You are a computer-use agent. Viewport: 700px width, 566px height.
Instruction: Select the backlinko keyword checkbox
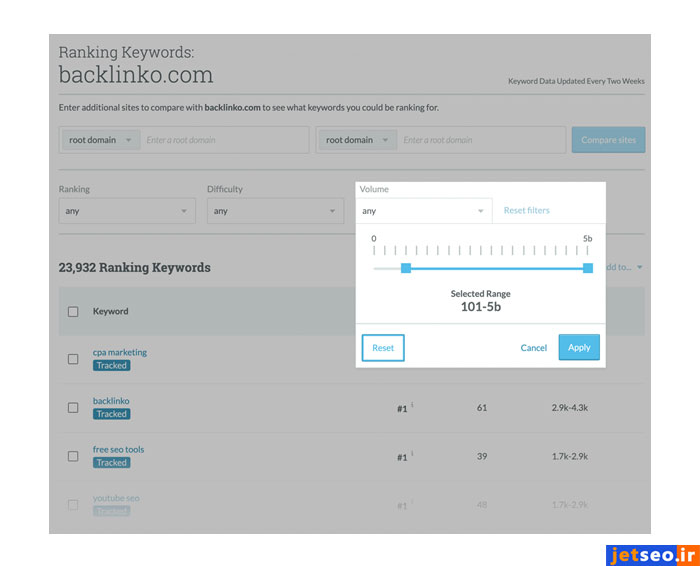pos(73,407)
